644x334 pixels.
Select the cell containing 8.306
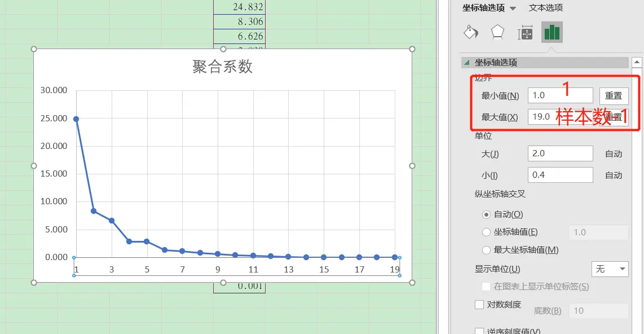click(239, 22)
